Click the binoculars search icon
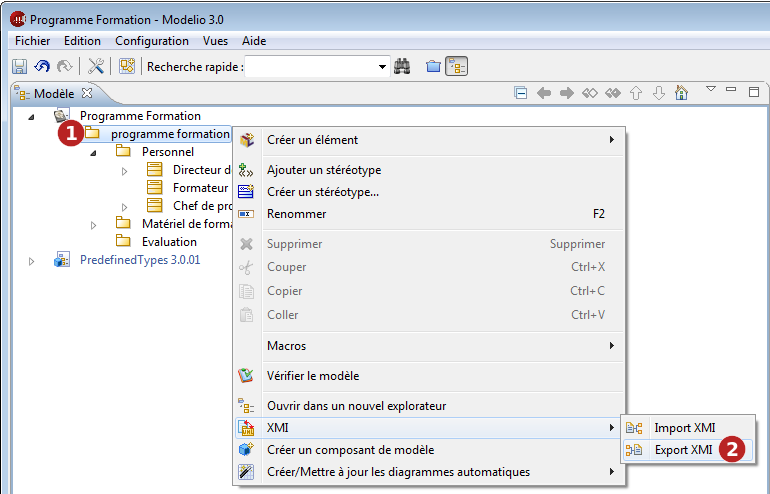This screenshot has width=770, height=494. 402,66
